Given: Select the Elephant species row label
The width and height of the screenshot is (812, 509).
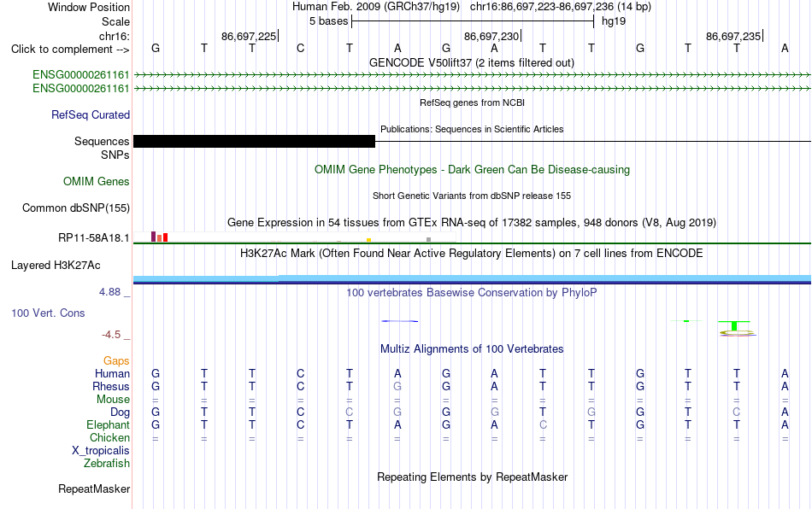Looking at the screenshot, I should click(108, 424).
